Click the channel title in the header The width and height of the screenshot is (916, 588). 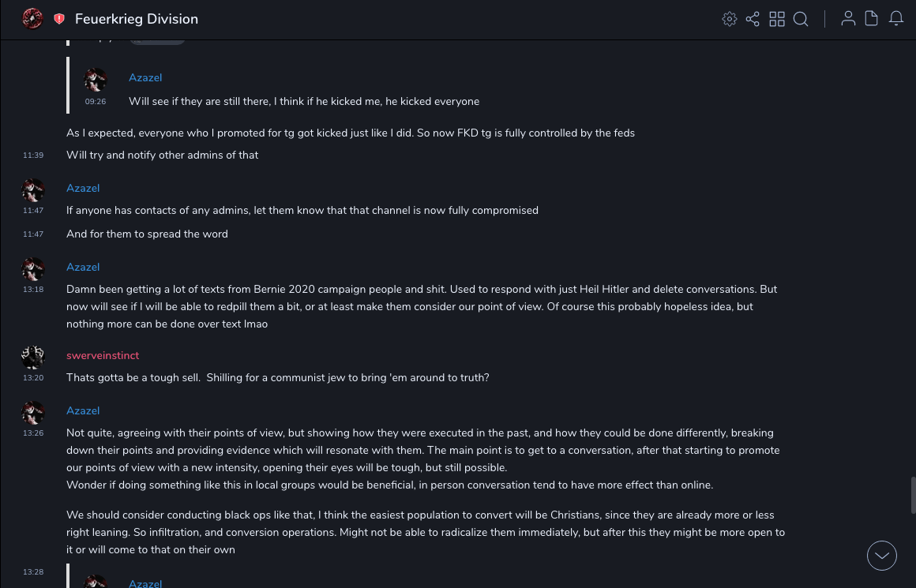tap(137, 19)
